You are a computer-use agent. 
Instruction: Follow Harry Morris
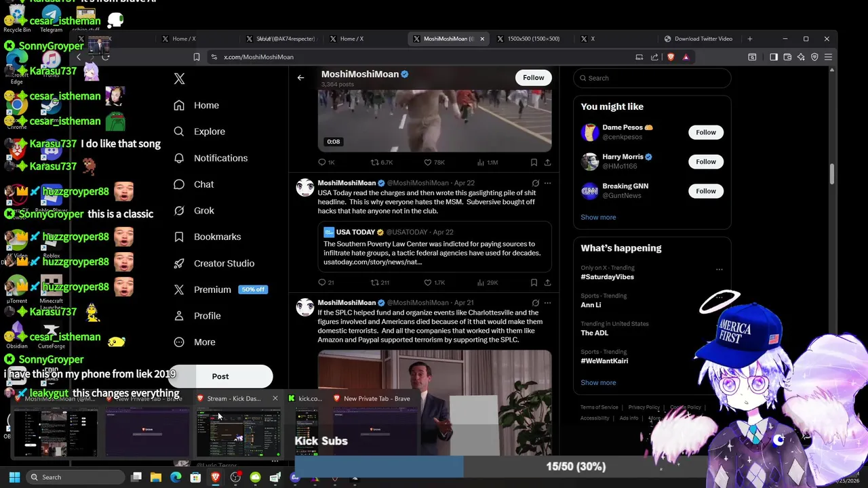pyautogui.click(x=706, y=161)
